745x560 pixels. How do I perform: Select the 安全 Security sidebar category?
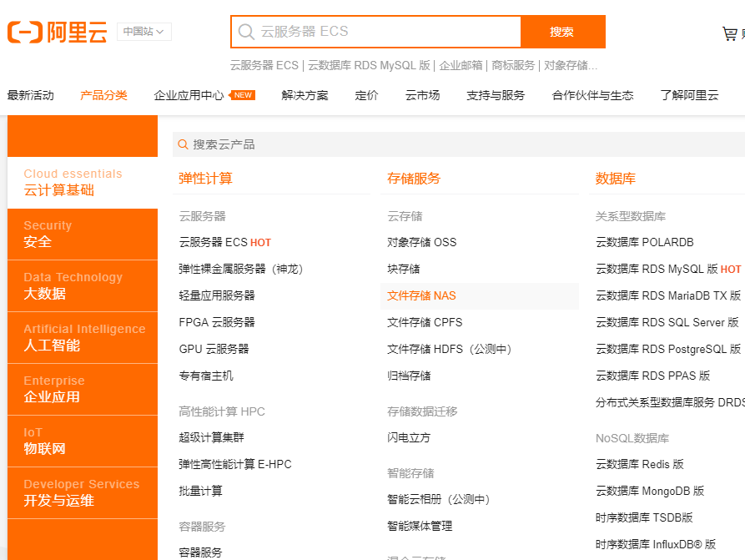tap(83, 235)
